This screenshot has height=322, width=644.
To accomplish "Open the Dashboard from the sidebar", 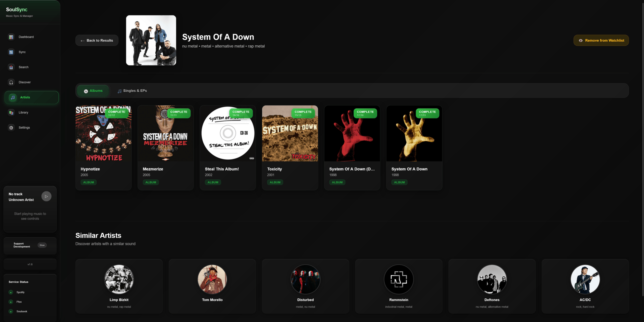I will 12,37.
